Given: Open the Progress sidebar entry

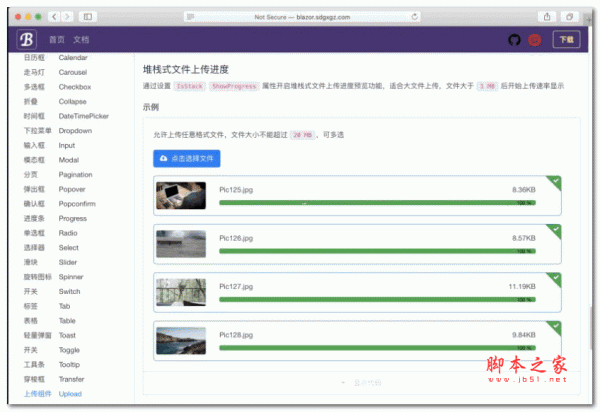Looking at the screenshot, I should pyautogui.click(x=72, y=218).
